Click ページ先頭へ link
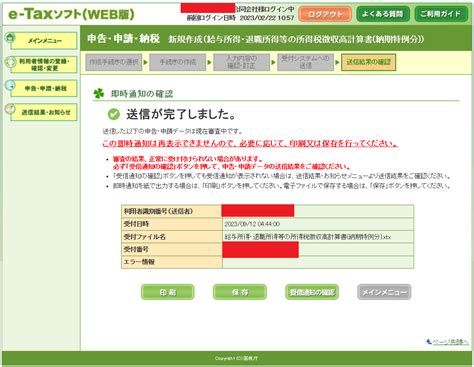This screenshot has height=367, width=474. 450,342
